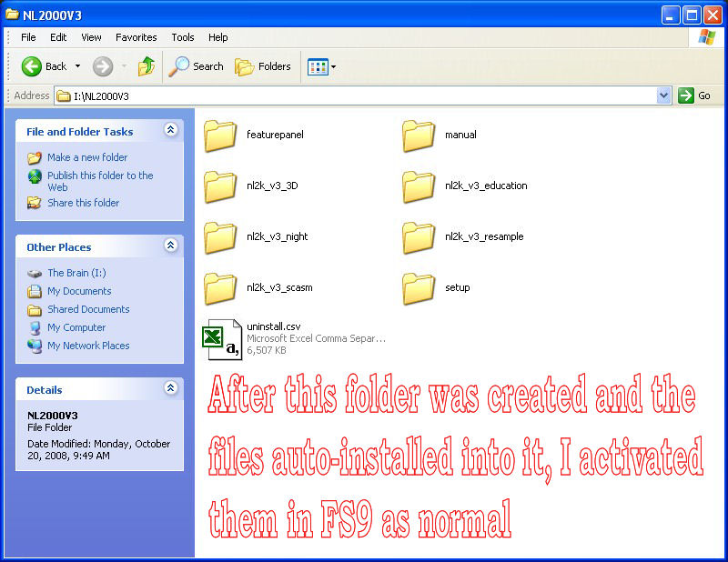Open the Edit menu
Viewport: 728px width, 562px height.
[58, 37]
